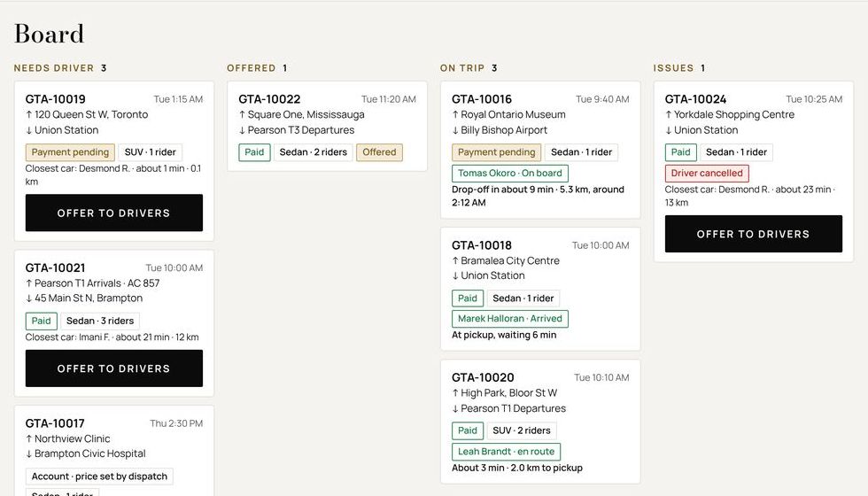Click the Tue 10:25 AM time on GTA-10024
This screenshot has height=496, width=868.
pyautogui.click(x=814, y=99)
